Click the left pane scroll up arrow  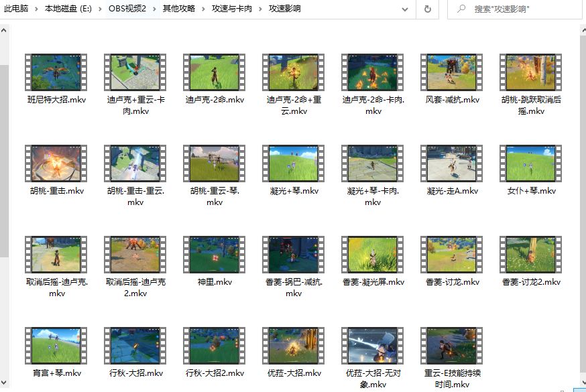point(4,31)
